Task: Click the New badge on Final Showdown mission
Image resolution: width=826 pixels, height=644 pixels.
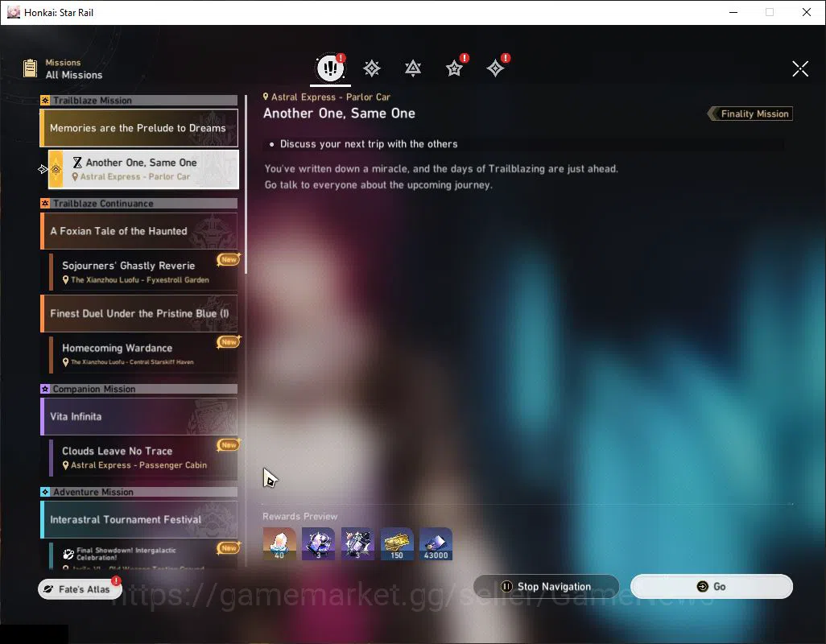Action: [x=229, y=548]
